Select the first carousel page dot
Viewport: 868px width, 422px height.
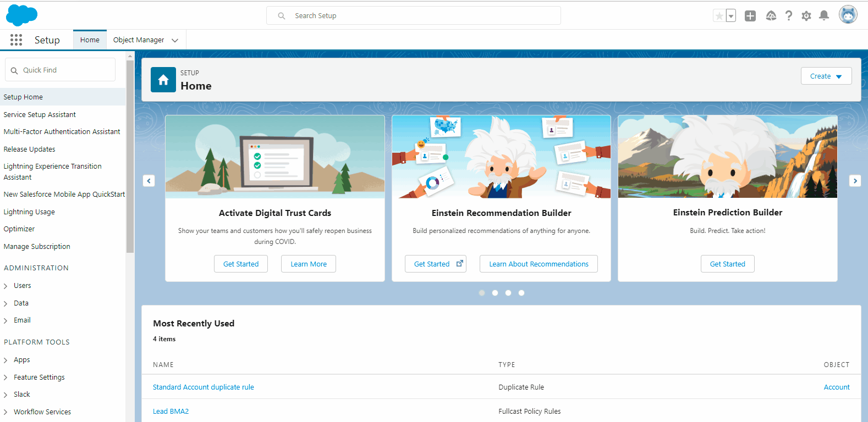482,293
